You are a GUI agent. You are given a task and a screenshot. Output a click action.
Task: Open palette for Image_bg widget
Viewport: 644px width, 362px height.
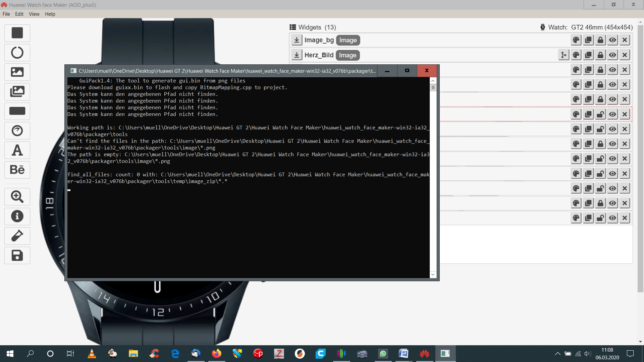[x=576, y=40]
